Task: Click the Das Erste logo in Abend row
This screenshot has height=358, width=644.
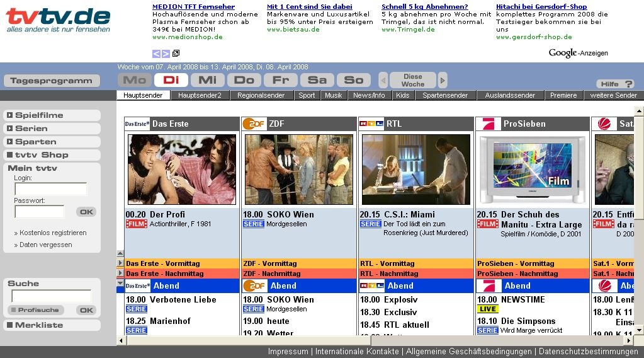Action: tap(138, 286)
